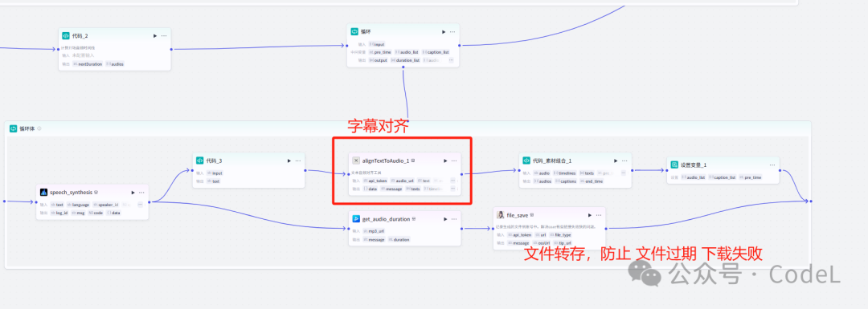Click the plugin badge beside file_save title
868x309 pixels.
tap(532, 215)
